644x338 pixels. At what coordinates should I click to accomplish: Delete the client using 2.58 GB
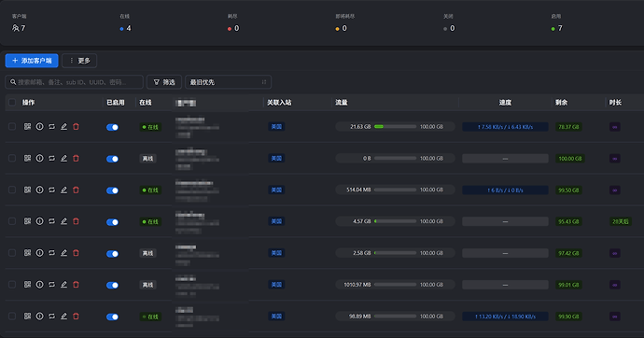tap(76, 253)
